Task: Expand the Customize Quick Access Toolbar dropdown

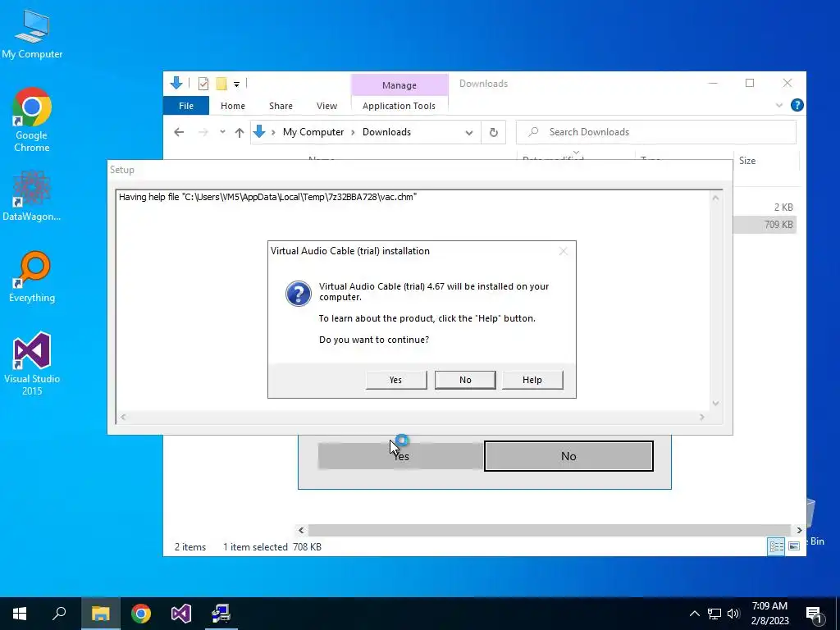Action: 236,84
